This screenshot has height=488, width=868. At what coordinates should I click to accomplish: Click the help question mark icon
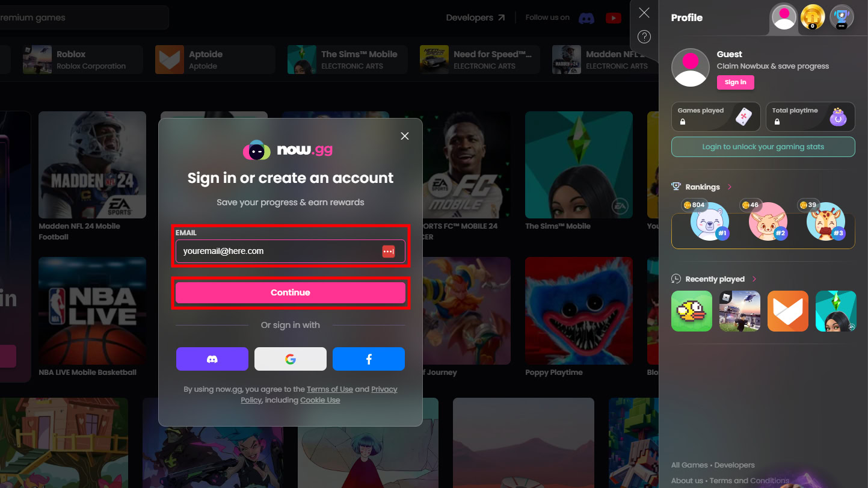tap(644, 37)
